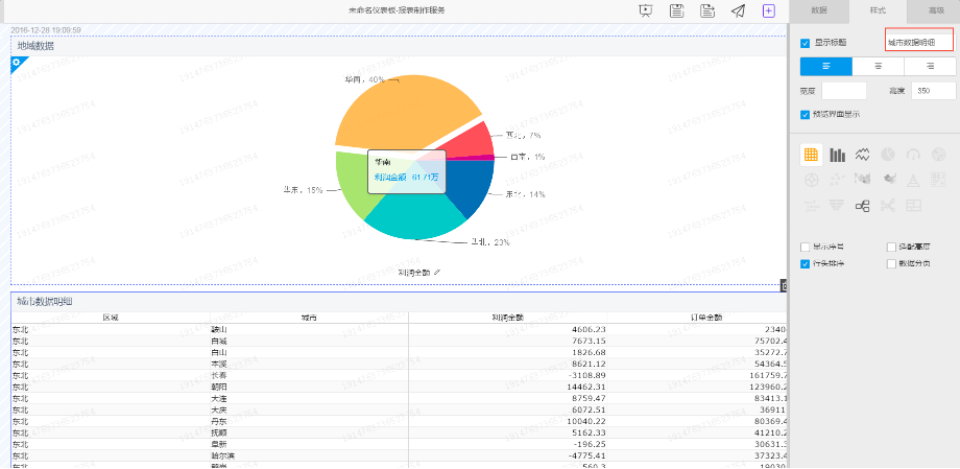
Task: Click the paper plane publish icon
Action: (x=738, y=11)
